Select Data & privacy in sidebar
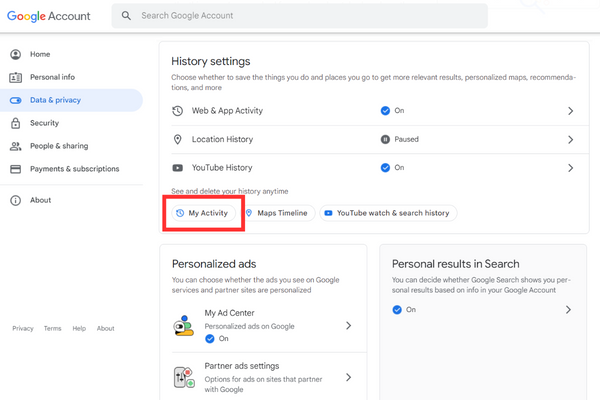The image size is (600, 400). click(x=71, y=100)
